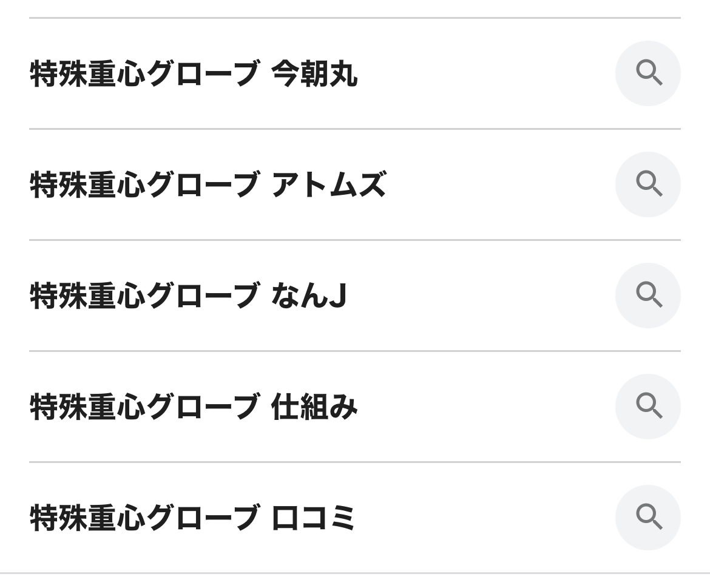
Task: Click 特殊重心グローブ text in the アトムズ row
Action: point(144,185)
